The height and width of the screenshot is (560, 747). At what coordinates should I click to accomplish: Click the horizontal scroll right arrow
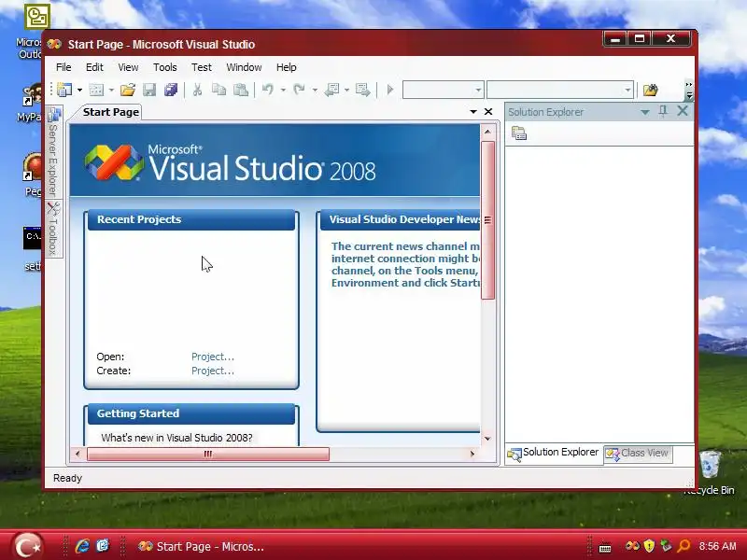click(472, 454)
